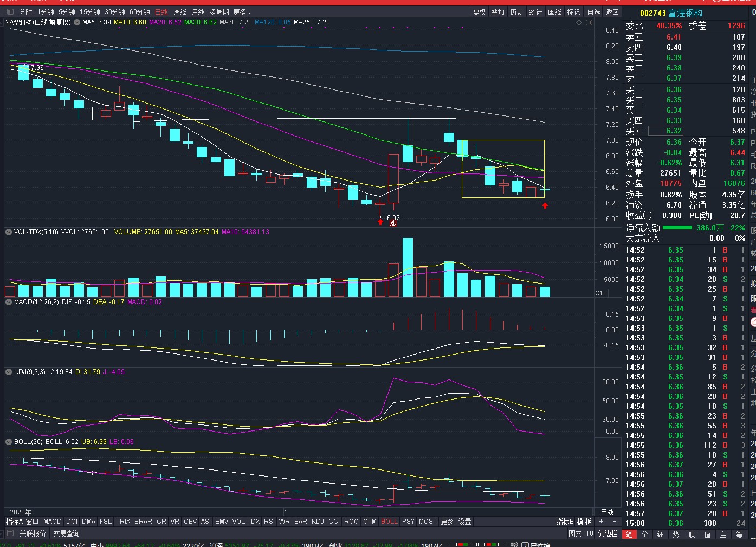
Task: Select the 联 linked tab
Action: pyautogui.click(x=692, y=535)
